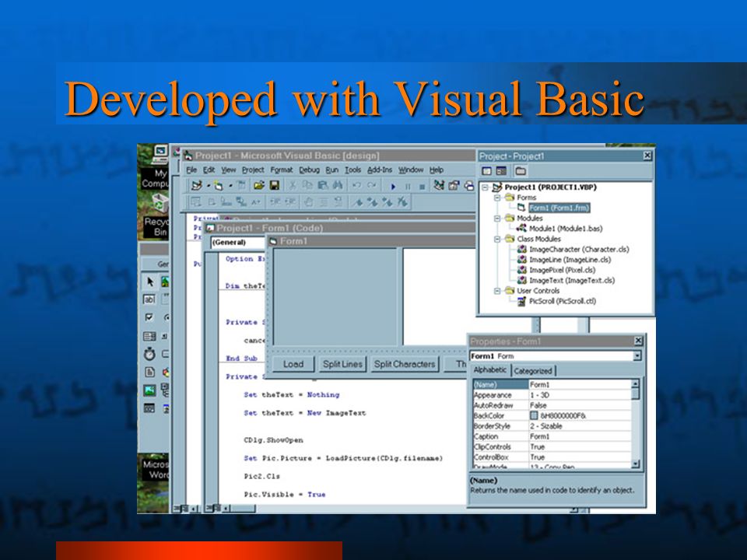Open the Window menu

coord(411,170)
